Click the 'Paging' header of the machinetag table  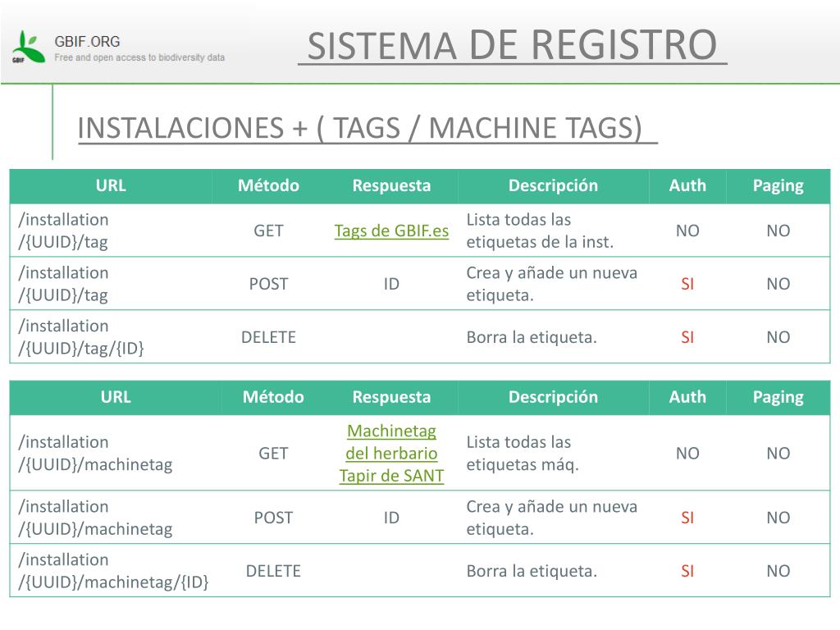(x=778, y=397)
